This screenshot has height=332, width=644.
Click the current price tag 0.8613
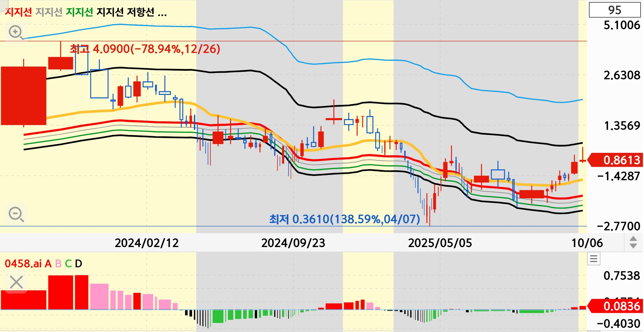click(615, 160)
